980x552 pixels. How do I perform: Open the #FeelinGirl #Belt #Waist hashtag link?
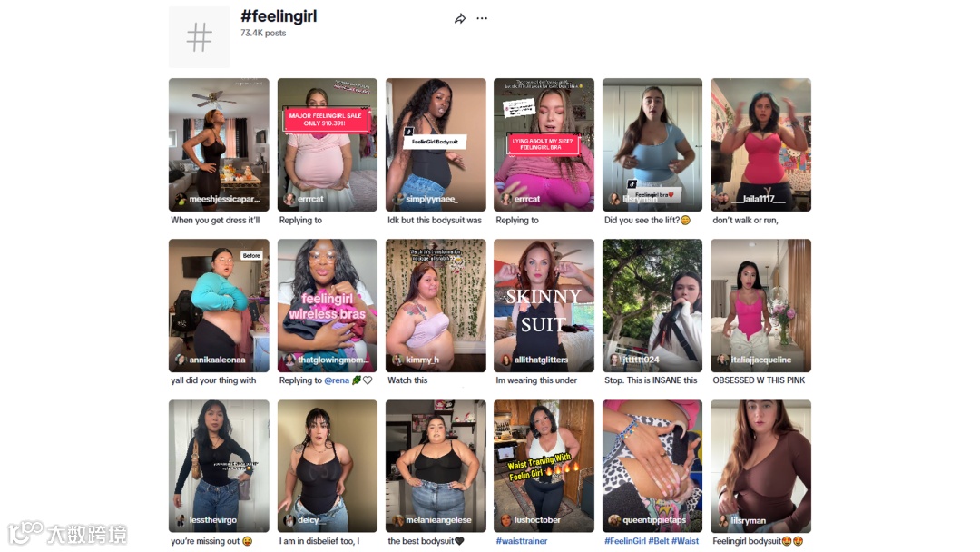[652, 541]
